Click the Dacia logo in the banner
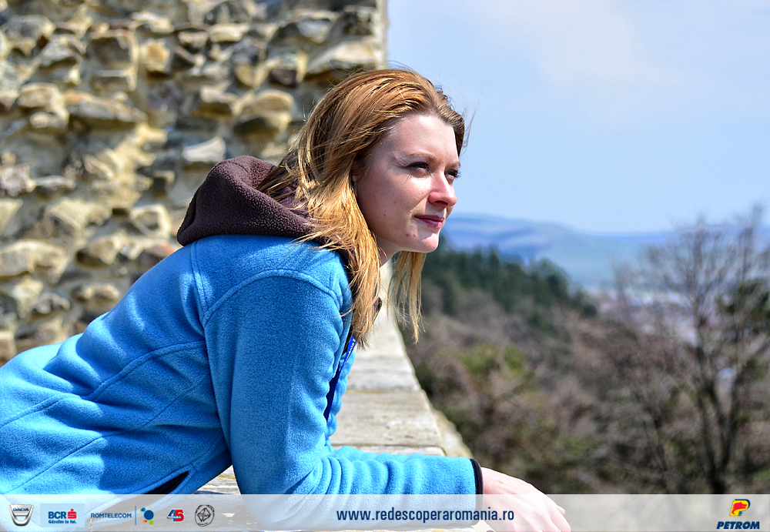 (21, 514)
